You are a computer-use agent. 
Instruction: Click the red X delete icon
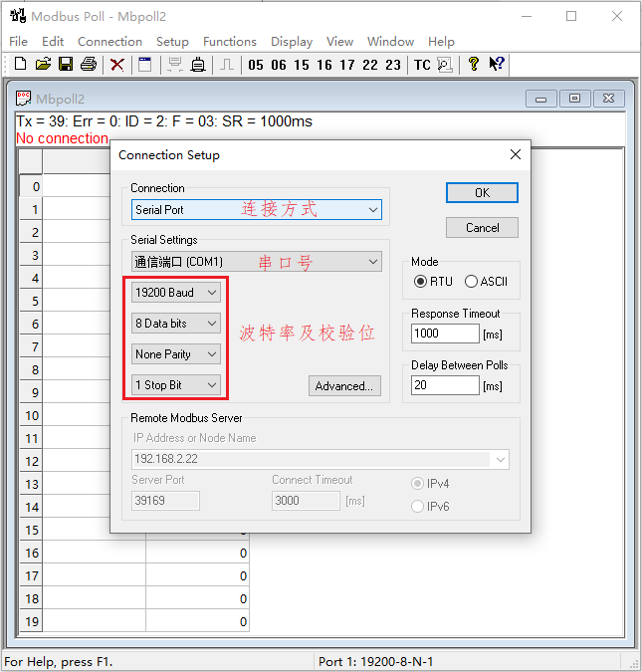click(x=117, y=65)
